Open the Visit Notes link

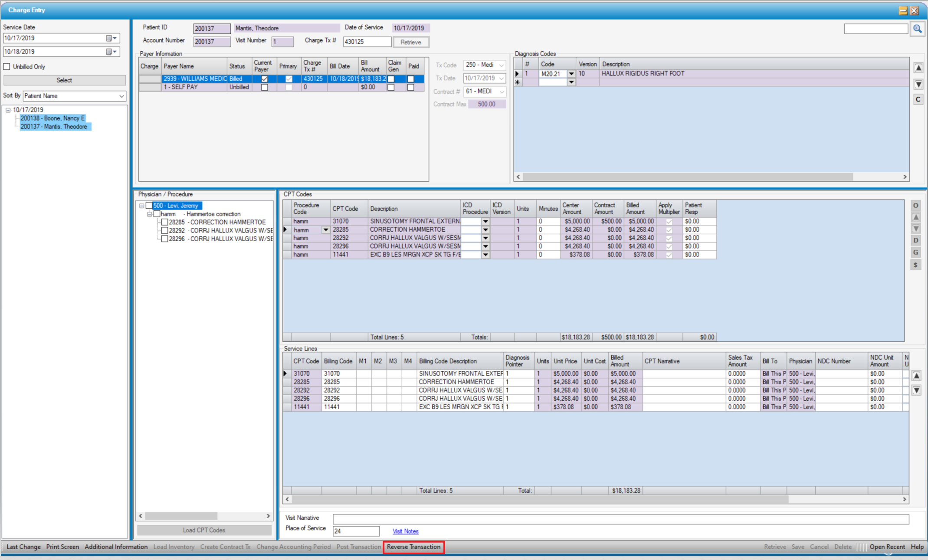(405, 531)
